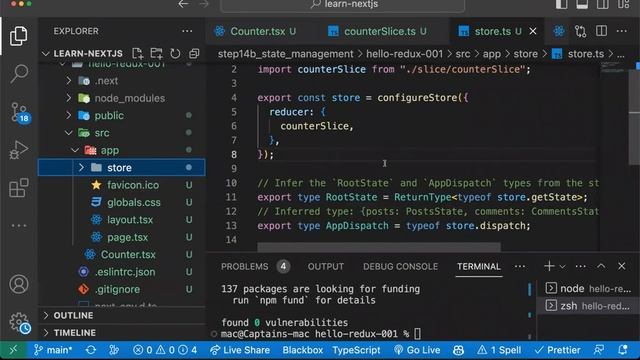Maximize the panel with the up caret
This screenshot has width=640, height=360.
point(601,266)
